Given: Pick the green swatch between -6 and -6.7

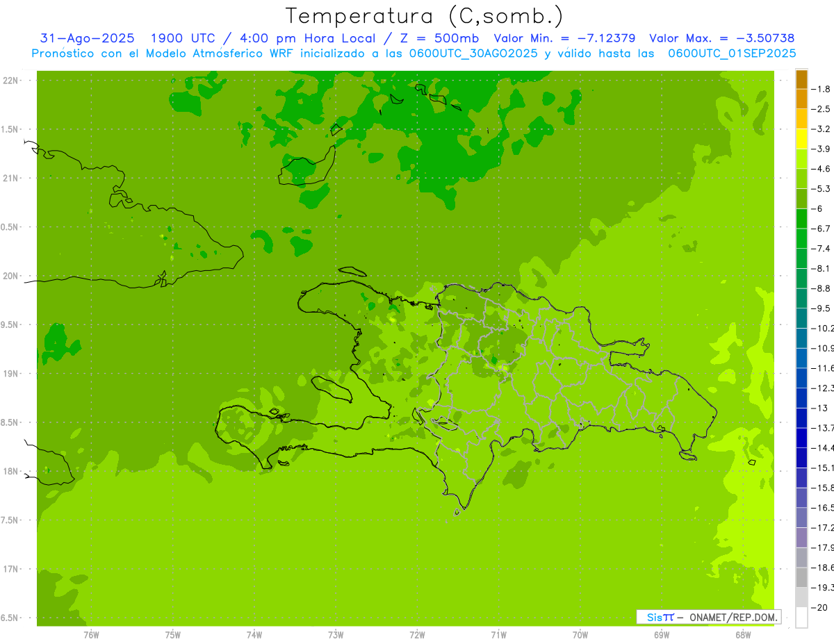Looking at the screenshot, I should 801,219.
